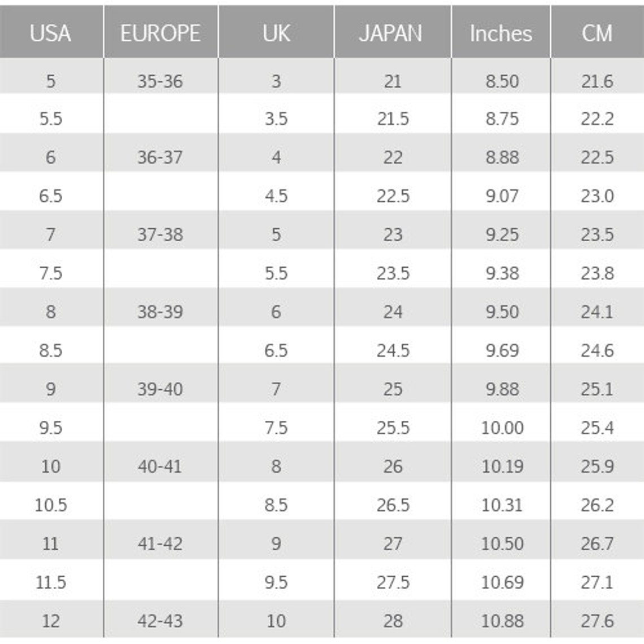Image resolution: width=644 pixels, height=644 pixels.
Task: Click the JAPAN column header
Action: 391,33
